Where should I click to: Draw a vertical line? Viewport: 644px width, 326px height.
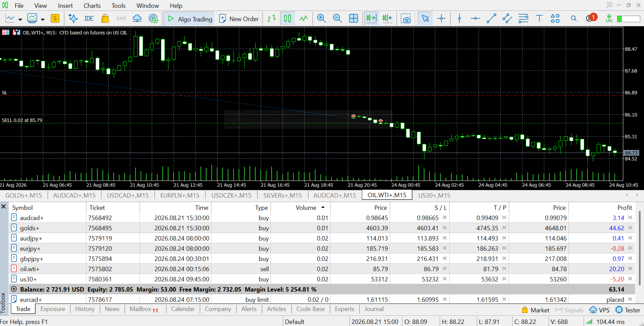pos(460,18)
